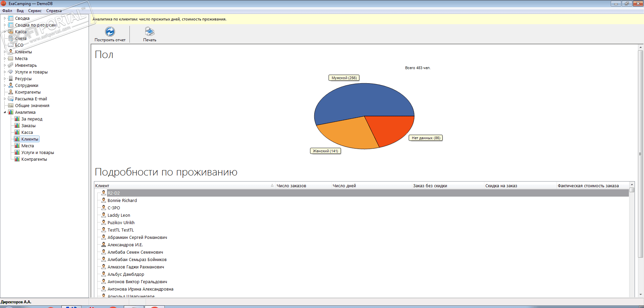
Task: Expand the Сотрудники tree node
Action: click(x=5, y=85)
